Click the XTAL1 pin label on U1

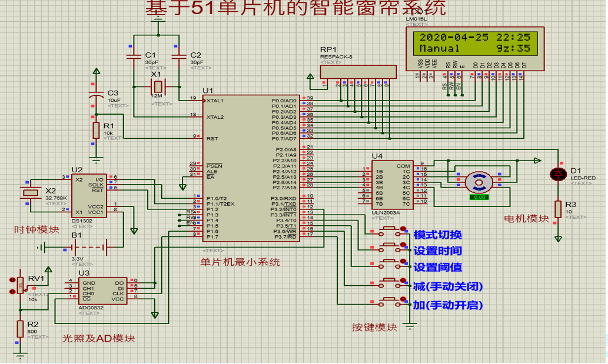(x=215, y=101)
